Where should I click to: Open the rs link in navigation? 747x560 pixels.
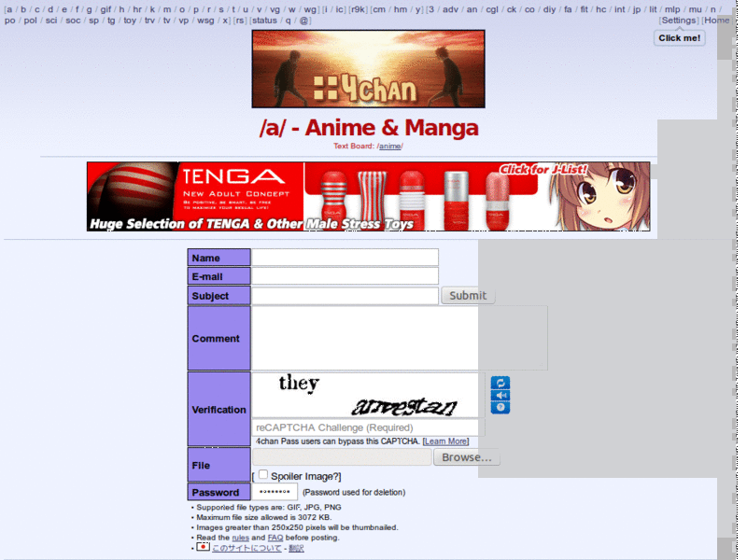coord(240,21)
